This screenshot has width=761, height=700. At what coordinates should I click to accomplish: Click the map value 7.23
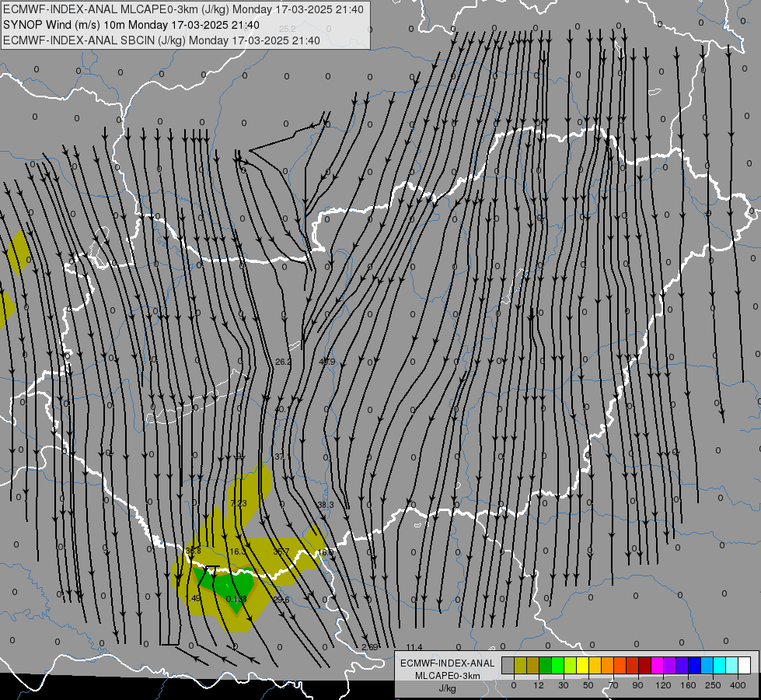(239, 503)
